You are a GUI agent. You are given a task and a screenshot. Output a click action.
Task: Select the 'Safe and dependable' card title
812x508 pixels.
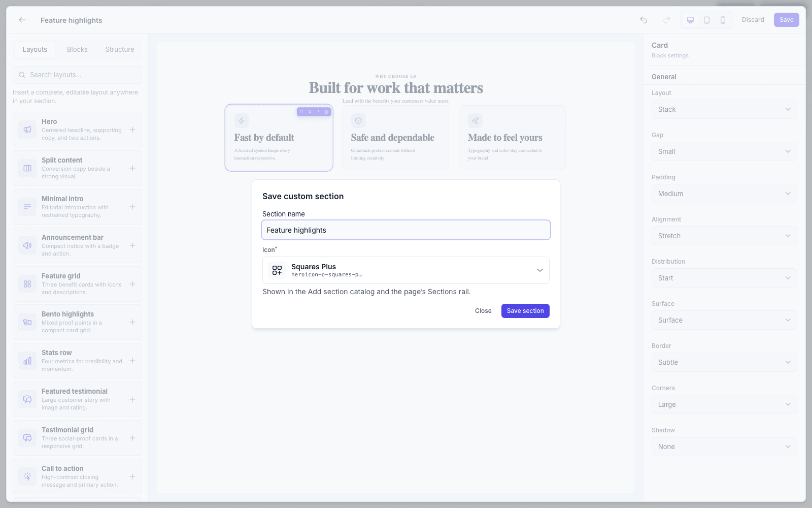(393, 138)
